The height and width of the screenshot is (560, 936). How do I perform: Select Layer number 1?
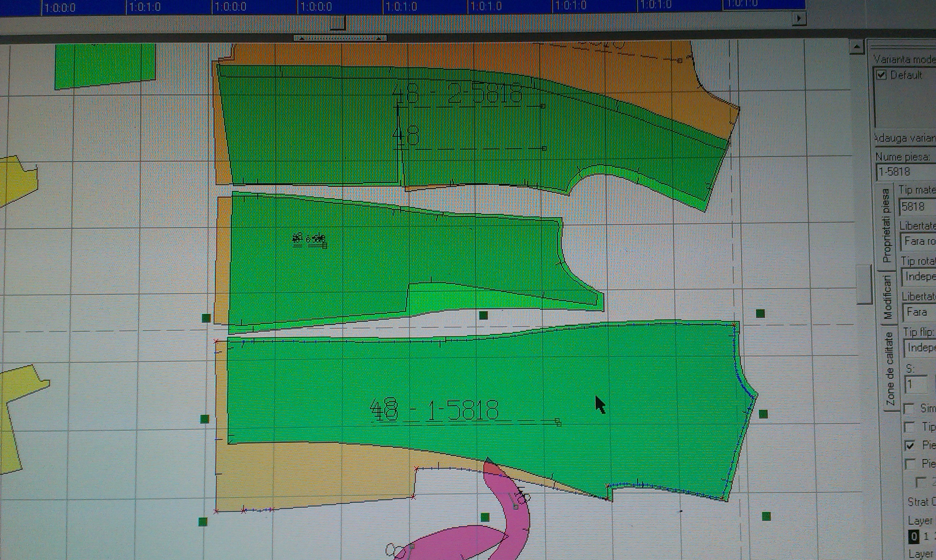point(926,536)
